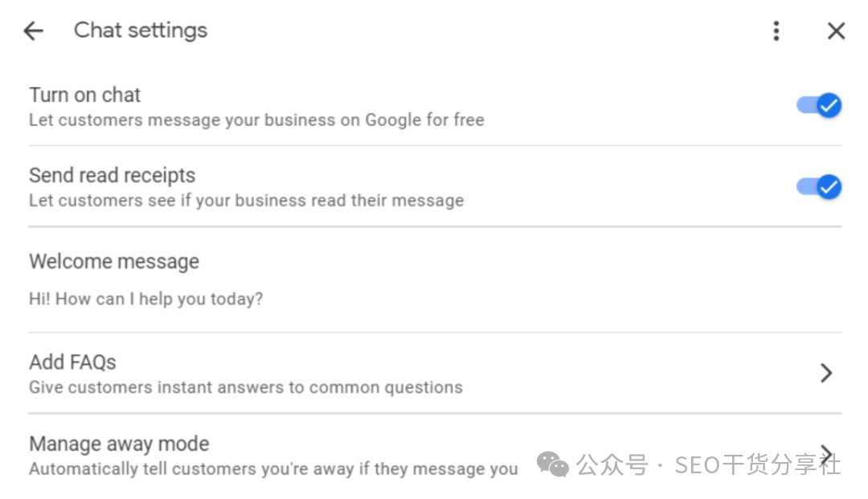
Task: Open Manage away mode via its chevron
Action: [x=825, y=451]
